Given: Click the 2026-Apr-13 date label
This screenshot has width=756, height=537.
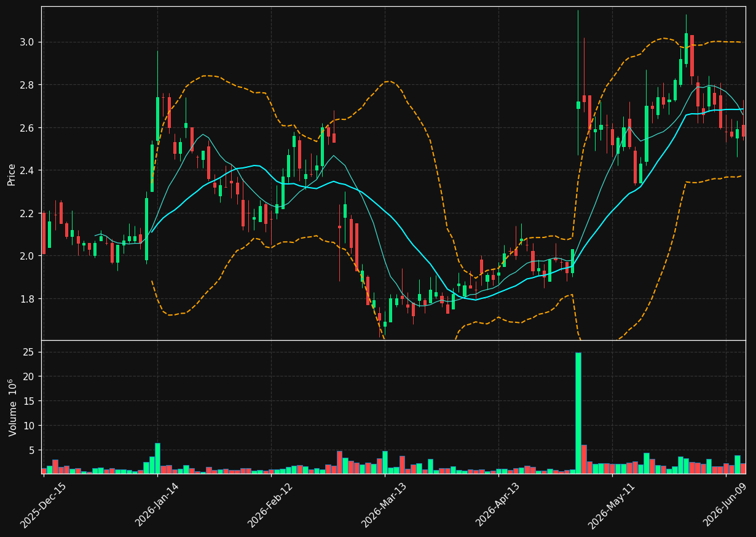Looking at the screenshot, I should tap(498, 505).
